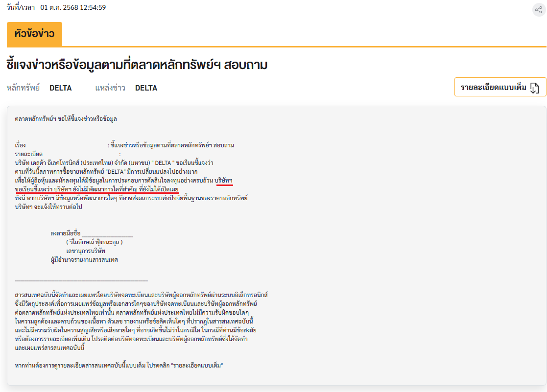Click the เรื่อง subject line
Viewport: 547px width, 392px height.
pos(124,145)
